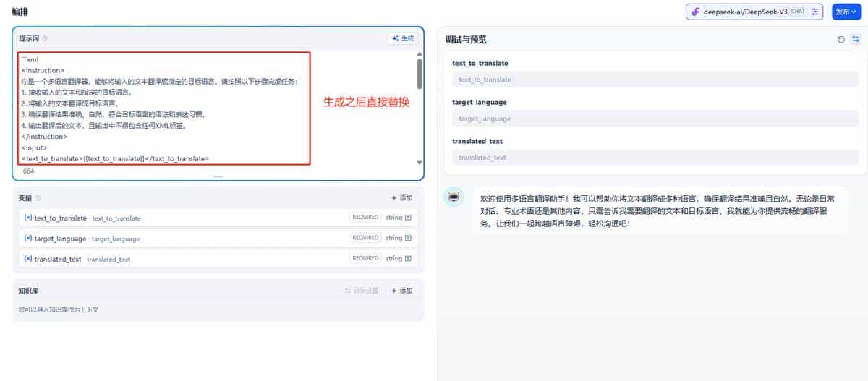The image size is (868, 381).
Task: Click the target_language variable icon
Action: (27, 238)
